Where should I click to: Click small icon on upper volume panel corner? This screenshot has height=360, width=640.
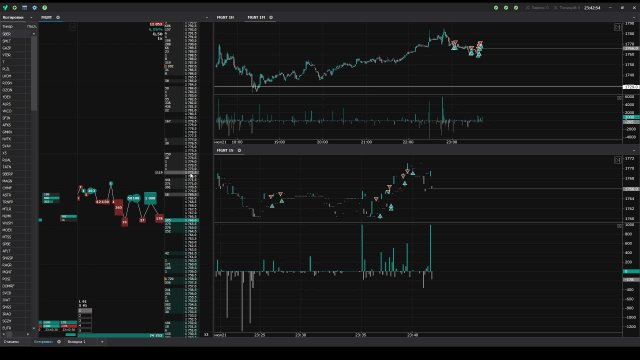[619, 98]
